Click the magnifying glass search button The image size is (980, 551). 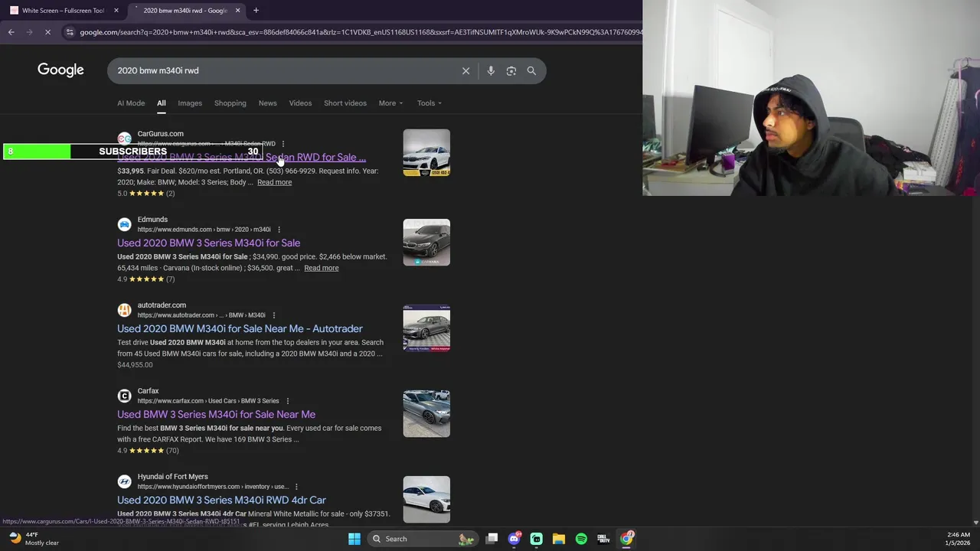point(531,70)
